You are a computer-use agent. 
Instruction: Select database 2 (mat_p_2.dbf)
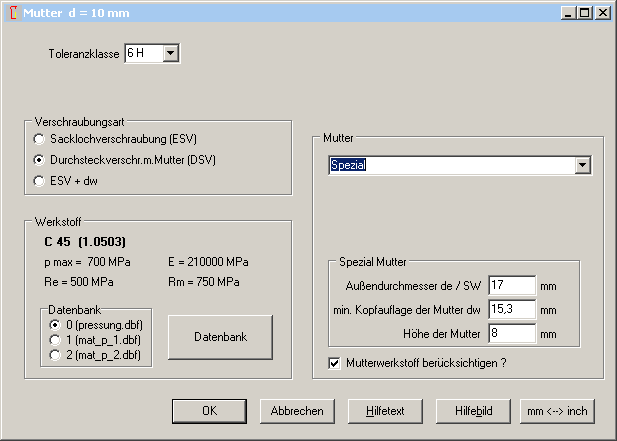(x=54, y=355)
